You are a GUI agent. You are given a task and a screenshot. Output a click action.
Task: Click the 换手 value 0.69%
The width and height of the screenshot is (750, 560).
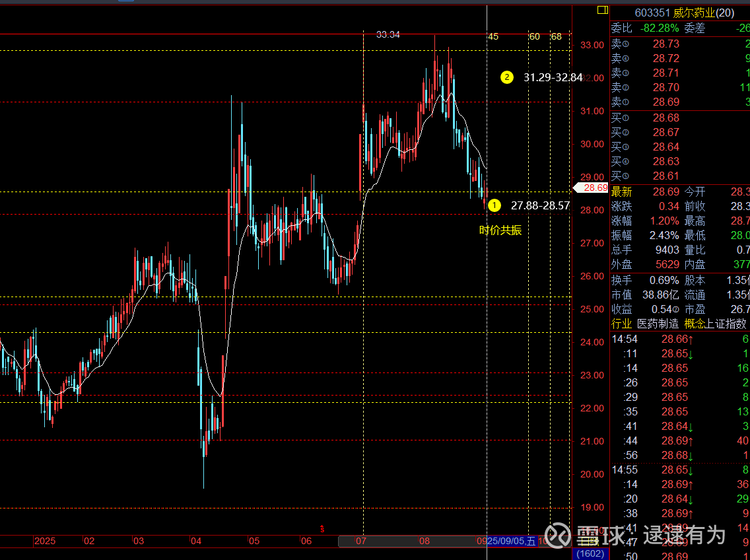(x=664, y=281)
